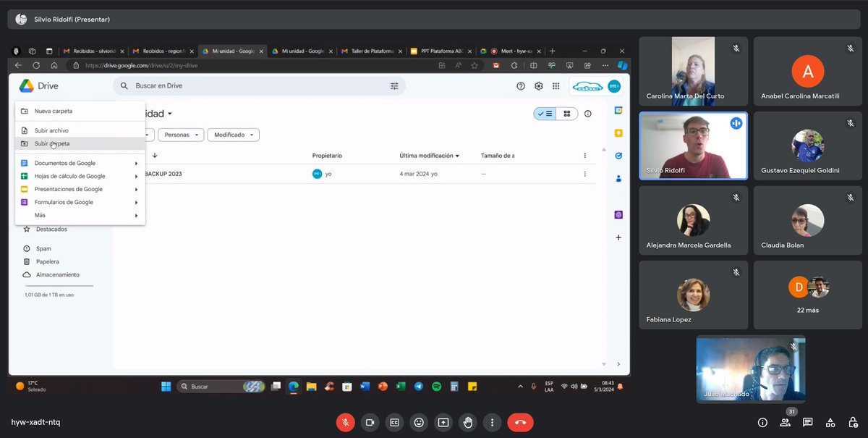
Task: Toggle the microphone mute button in Meet
Action: coord(346,422)
